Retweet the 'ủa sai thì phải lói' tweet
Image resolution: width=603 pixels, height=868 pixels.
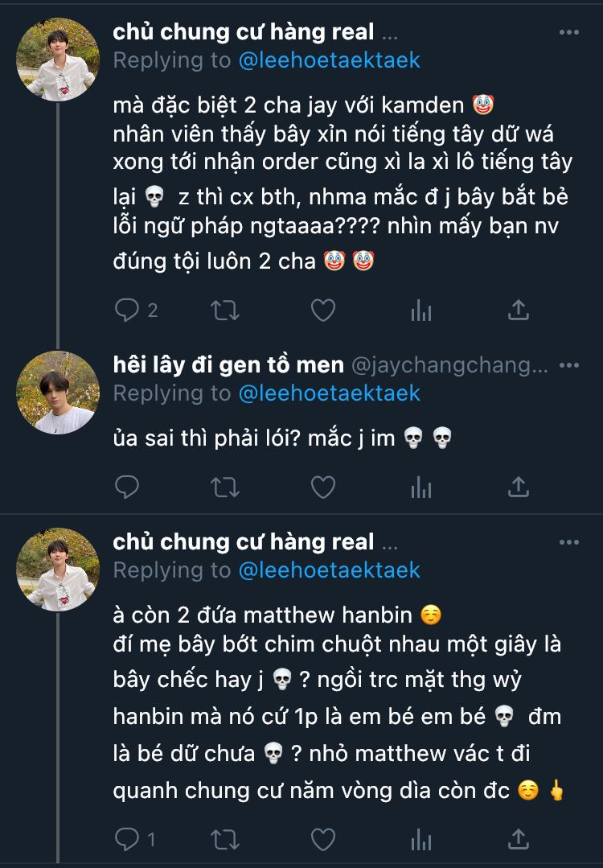tap(225, 487)
